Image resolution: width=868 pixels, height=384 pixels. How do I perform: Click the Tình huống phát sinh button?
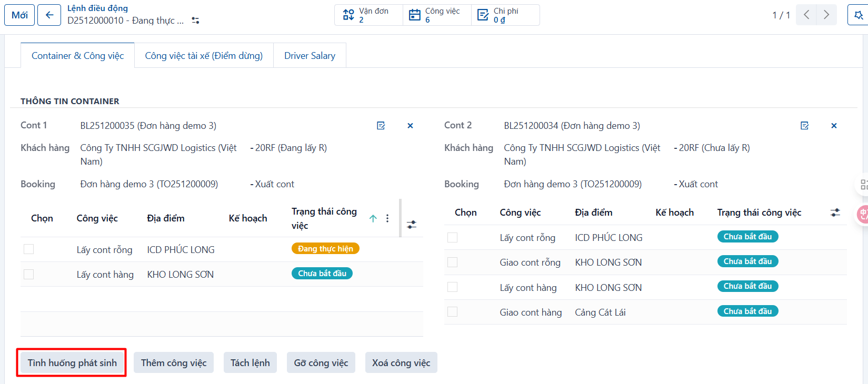72,363
